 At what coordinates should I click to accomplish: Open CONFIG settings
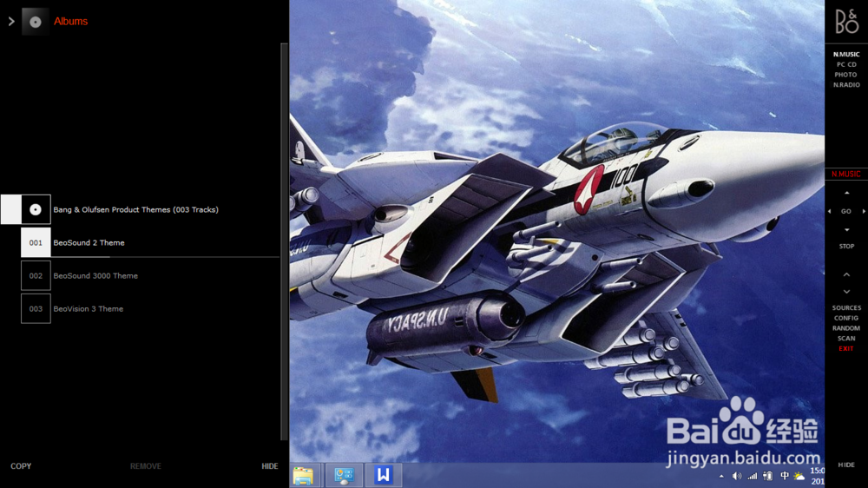[x=846, y=318]
